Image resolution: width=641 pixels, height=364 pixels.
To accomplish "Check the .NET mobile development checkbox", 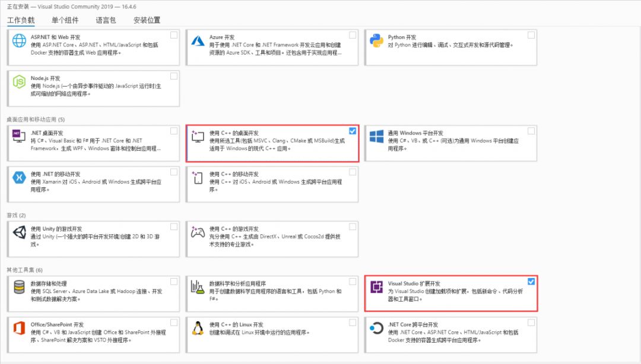I will 174,172.
